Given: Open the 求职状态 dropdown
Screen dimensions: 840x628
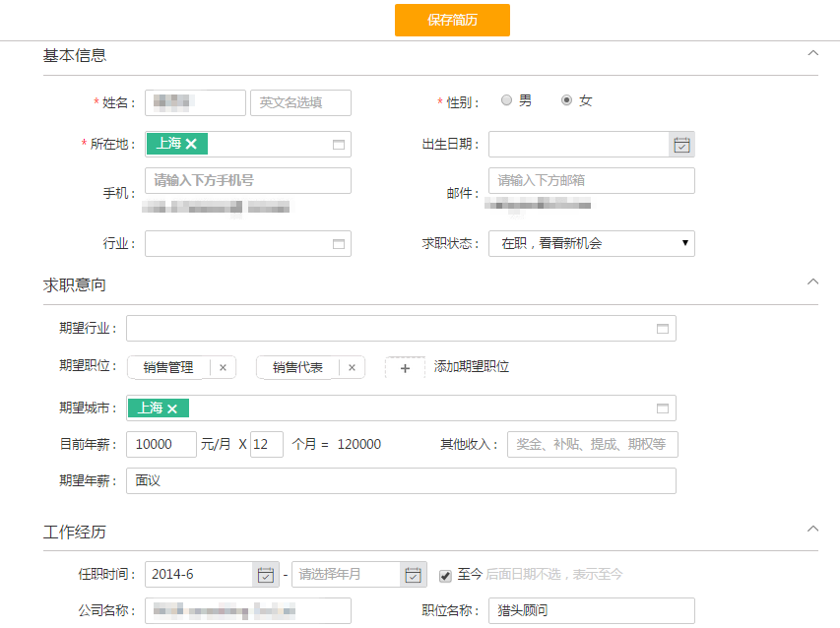Looking at the screenshot, I should [x=591, y=244].
